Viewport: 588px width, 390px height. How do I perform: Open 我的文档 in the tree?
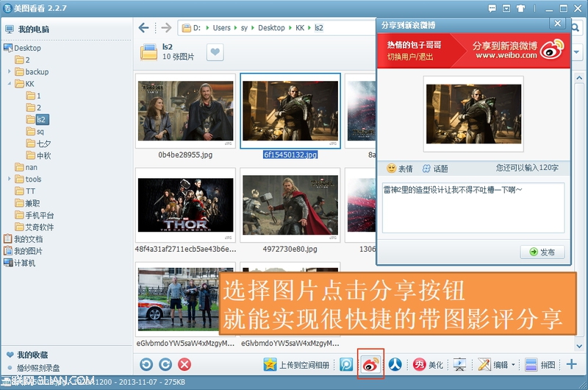[24, 238]
